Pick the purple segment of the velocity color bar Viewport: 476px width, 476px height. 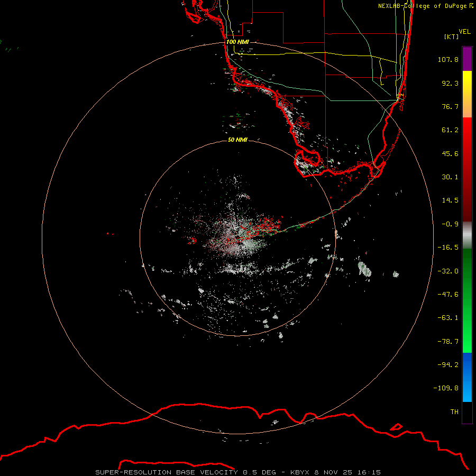point(467,59)
